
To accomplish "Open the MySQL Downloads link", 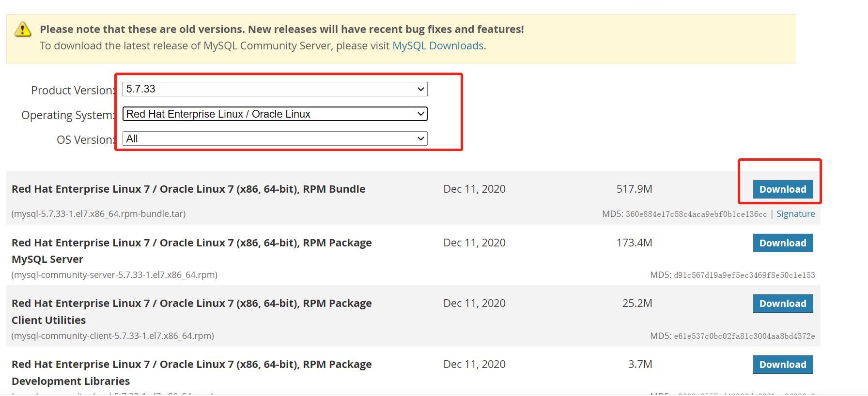I will 438,46.
